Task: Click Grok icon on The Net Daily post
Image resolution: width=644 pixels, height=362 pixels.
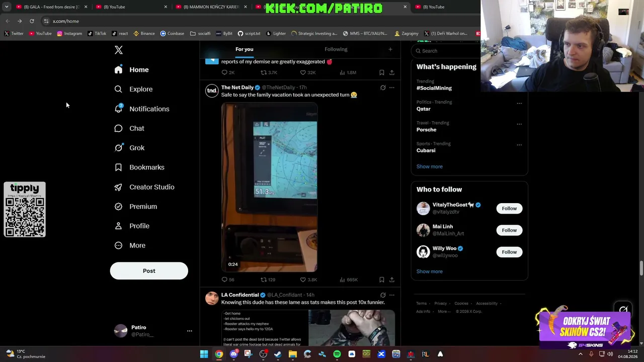Action: click(x=383, y=87)
